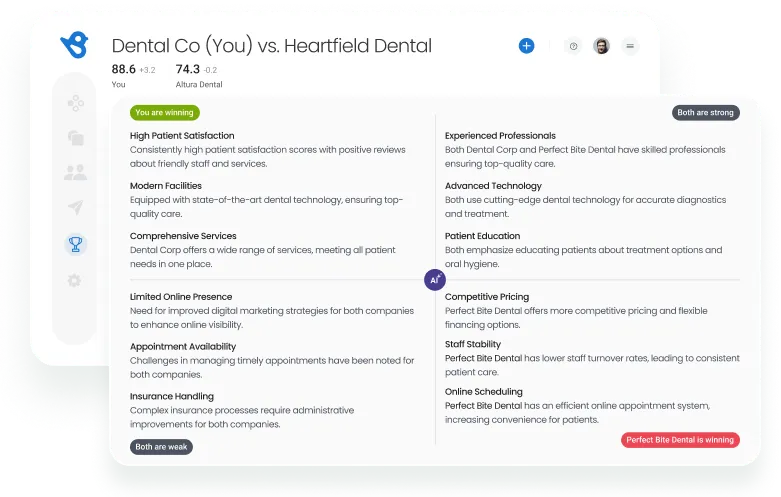Open the dashboard circles sidebar icon
This screenshot has height=497, width=781.
coord(76,103)
